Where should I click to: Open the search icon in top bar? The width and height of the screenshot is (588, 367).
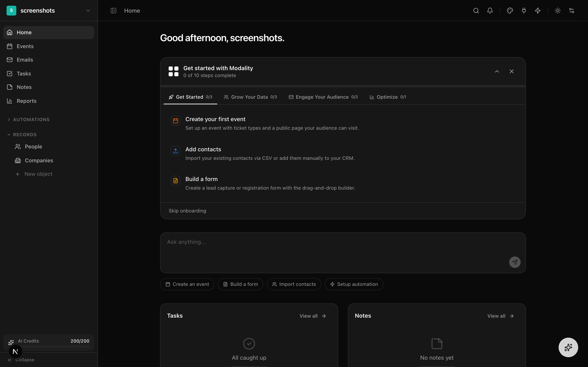click(476, 11)
